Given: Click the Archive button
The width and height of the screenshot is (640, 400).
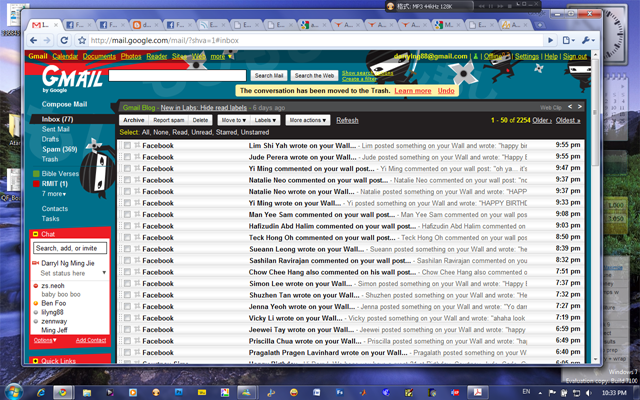Looking at the screenshot, I should tap(134, 120).
